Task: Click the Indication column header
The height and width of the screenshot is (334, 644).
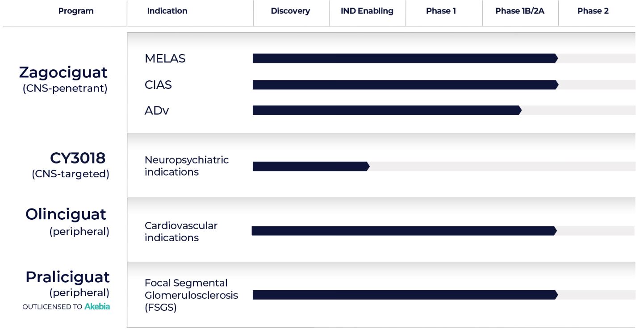Action: [x=167, y=11]
